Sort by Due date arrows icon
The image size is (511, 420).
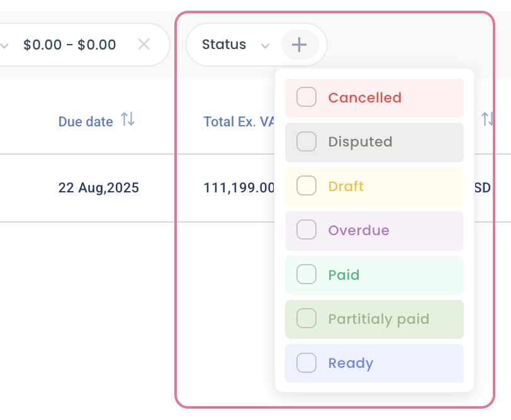pyautogui.click(x=128, y=119)
